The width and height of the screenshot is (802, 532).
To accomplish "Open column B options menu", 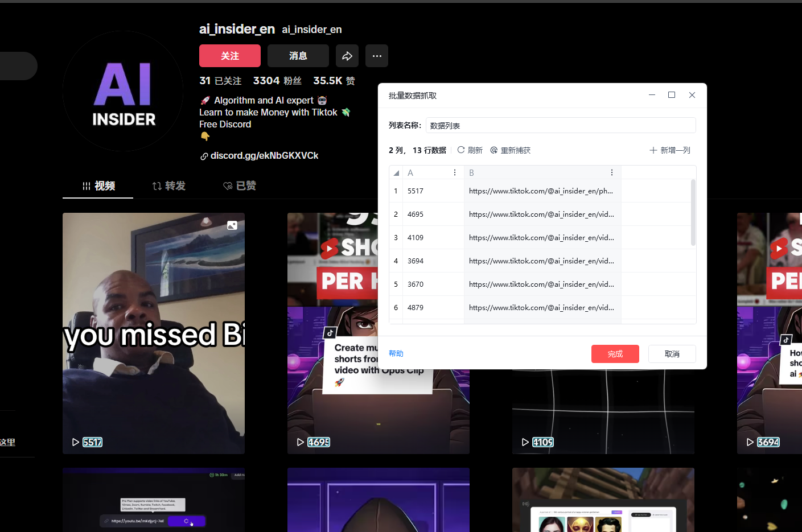I will point(612,172).
